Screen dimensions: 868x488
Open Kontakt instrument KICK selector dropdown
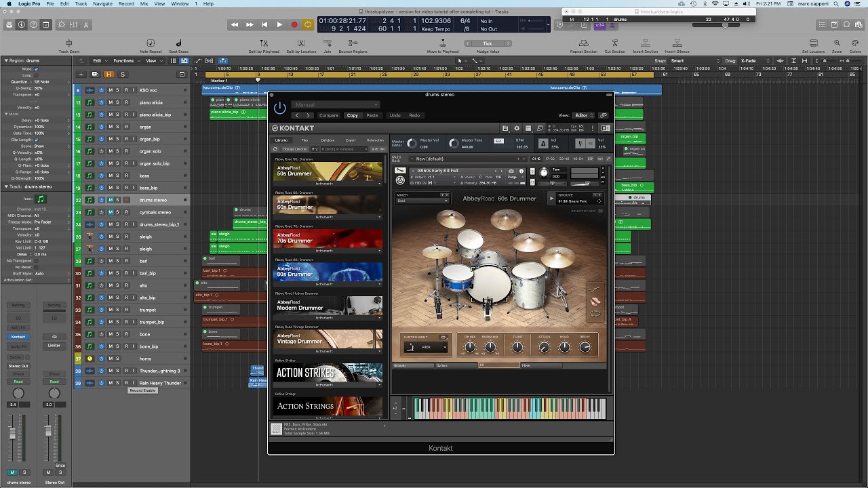pos(426,347)
